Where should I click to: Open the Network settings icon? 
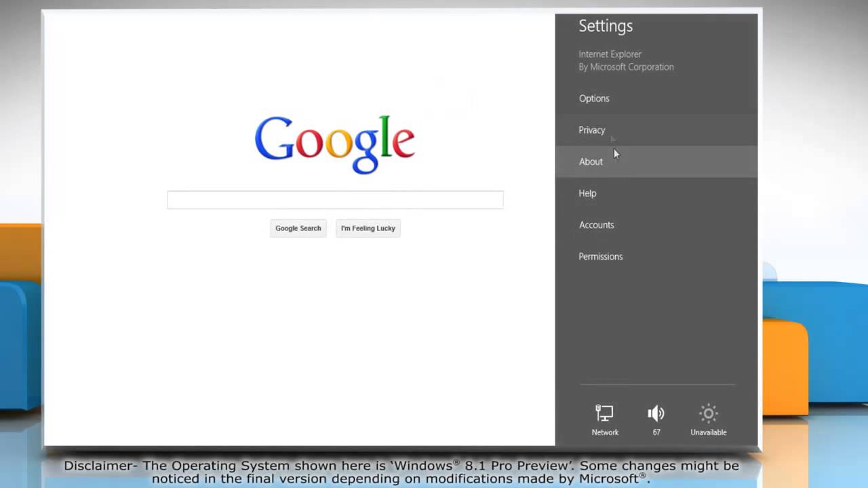(x=604, y=413)
